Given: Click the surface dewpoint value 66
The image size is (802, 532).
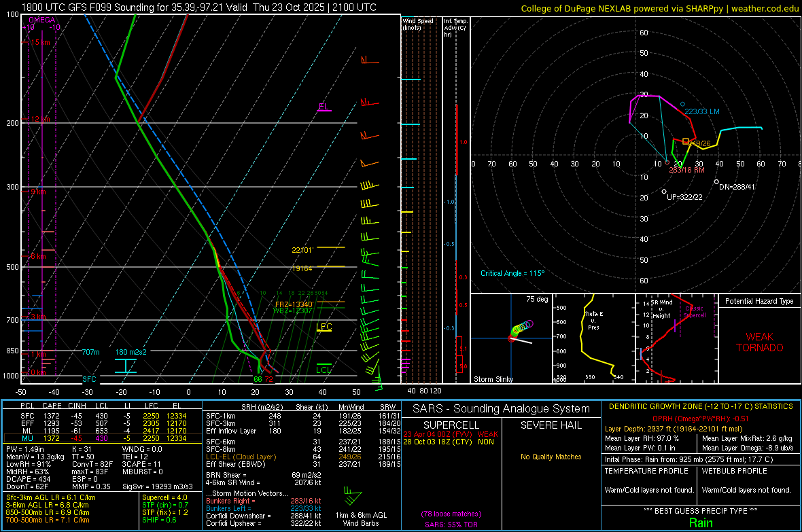Looking at the screenshot, I should tap(258, 379).
